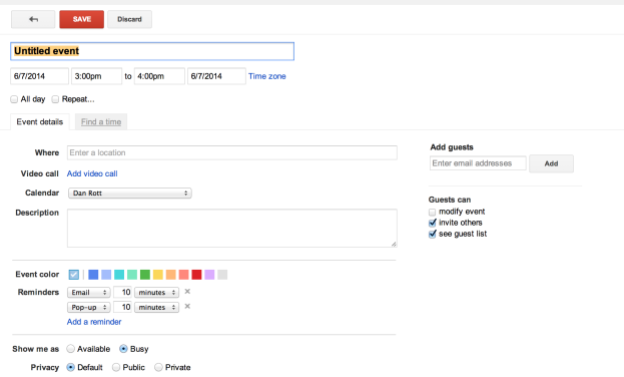This screenshot has width=624, height=377.
Task: Switch to the Find a time tab
Action: coord(101,122)
